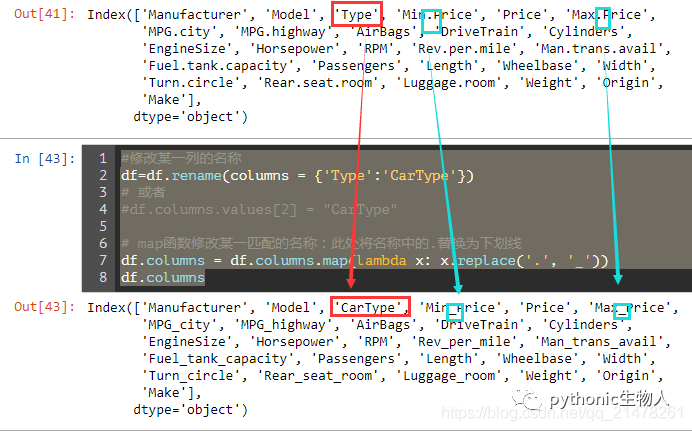Select 'Luggage.room' dotted name
The image size is (692, 431).
point(449,83)
